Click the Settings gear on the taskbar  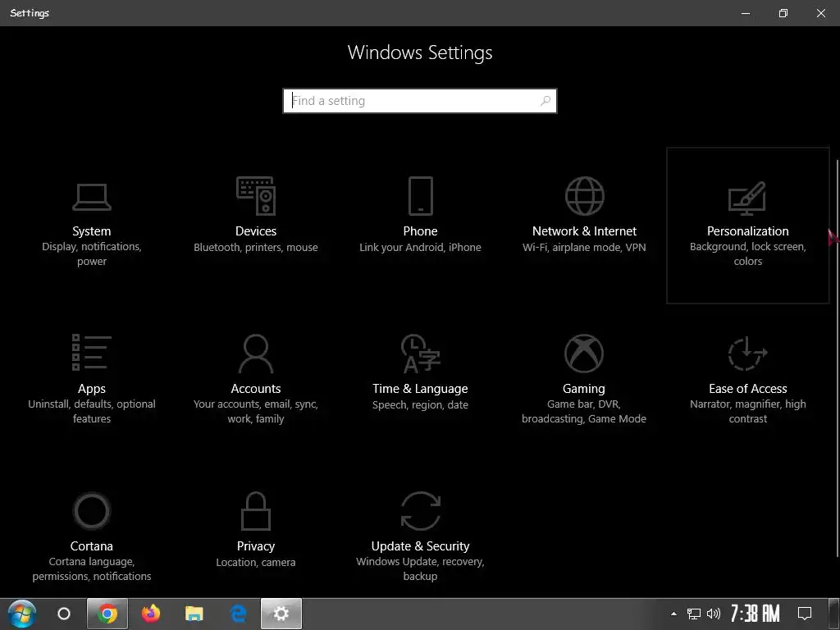click(281, 614)
